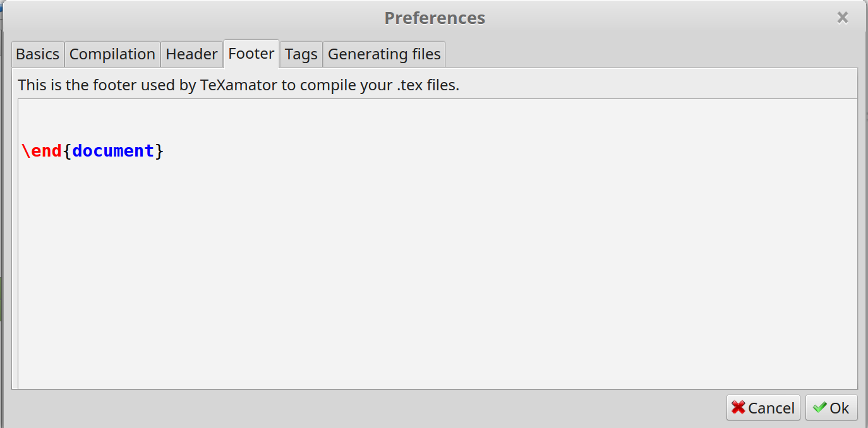Viewport: 868px width, 428px height.
Task: Show the Generating files tab
Action: [x=384, y=54]
